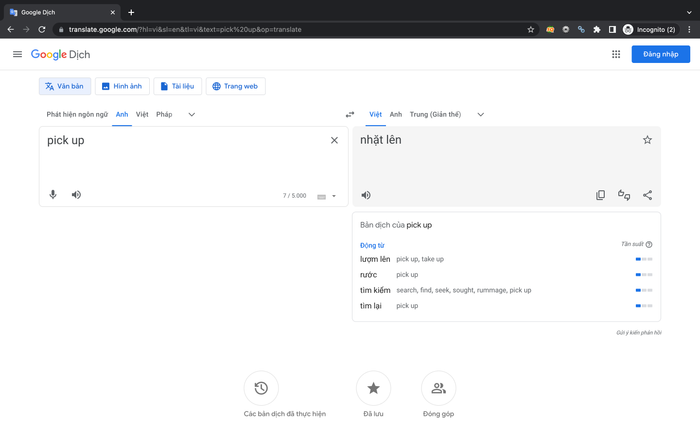Screen dimensions: 700x438
Task: Click the Đăng nhập sign-in button
Action: point(660,54)
